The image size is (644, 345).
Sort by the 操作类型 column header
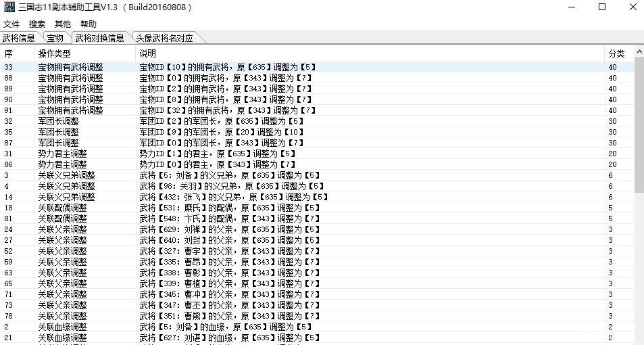(x=85, y=53)
